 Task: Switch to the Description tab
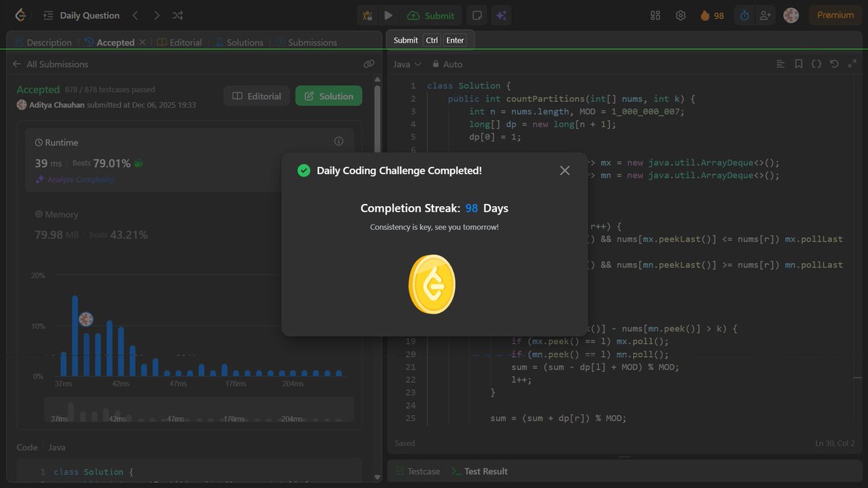[x=43, y=43]
